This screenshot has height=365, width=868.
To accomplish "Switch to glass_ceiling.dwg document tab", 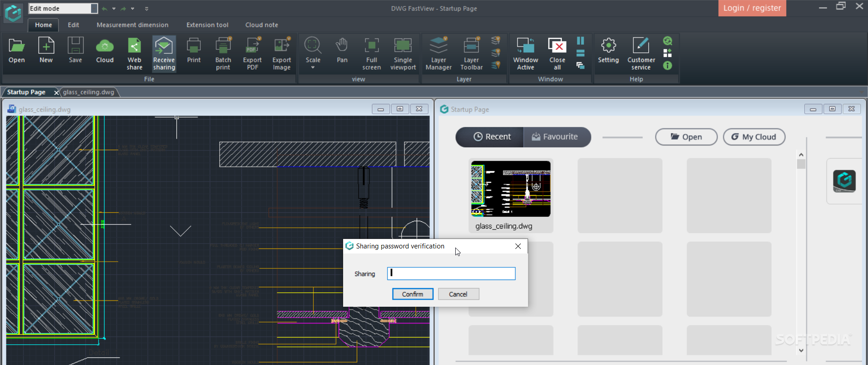I will (x=89, y=92).
